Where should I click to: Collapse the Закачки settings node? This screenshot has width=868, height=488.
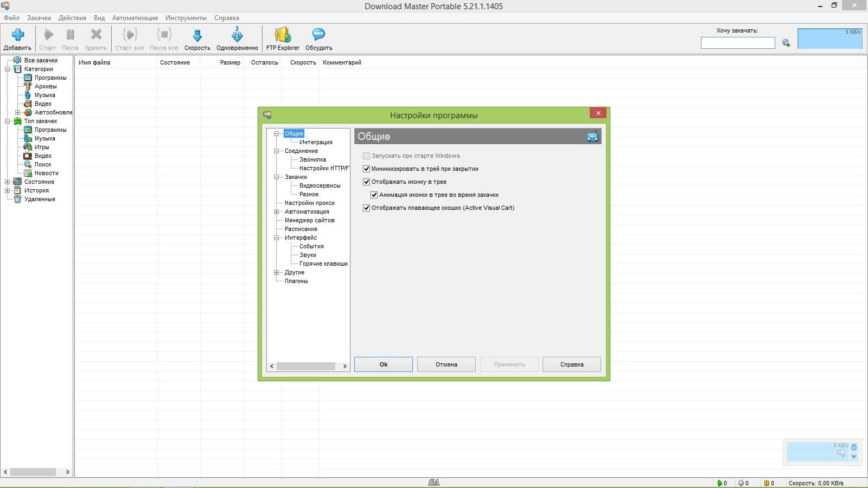(276, 177)
